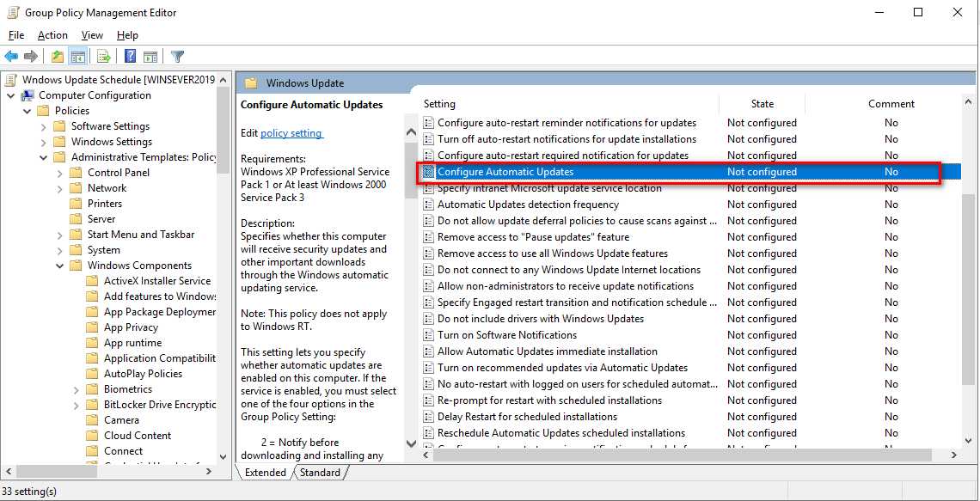Click the console tree vertical scroll-down arrow
The width and height of the screenshot is (980, 501).
[x=224, y=457]
